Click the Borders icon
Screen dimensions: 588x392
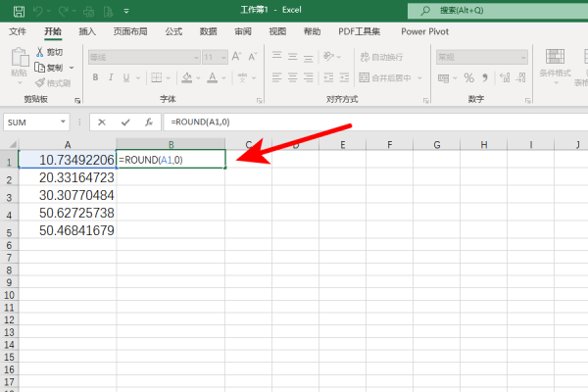pos(156,77)
